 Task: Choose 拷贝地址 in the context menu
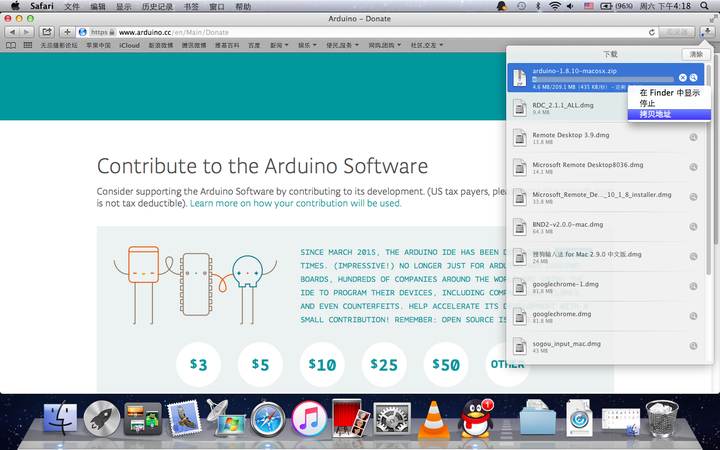(x=669, y=114)
